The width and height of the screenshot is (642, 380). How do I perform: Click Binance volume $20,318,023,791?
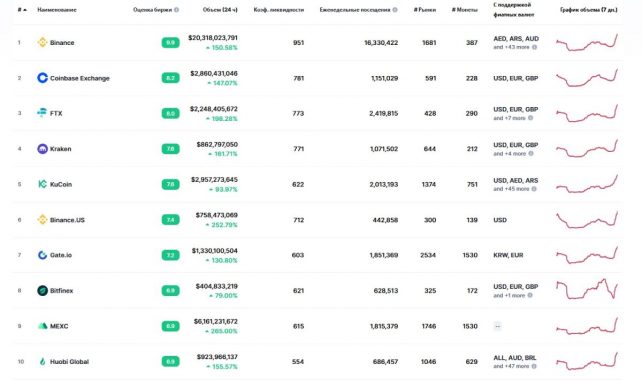[213, 38]
